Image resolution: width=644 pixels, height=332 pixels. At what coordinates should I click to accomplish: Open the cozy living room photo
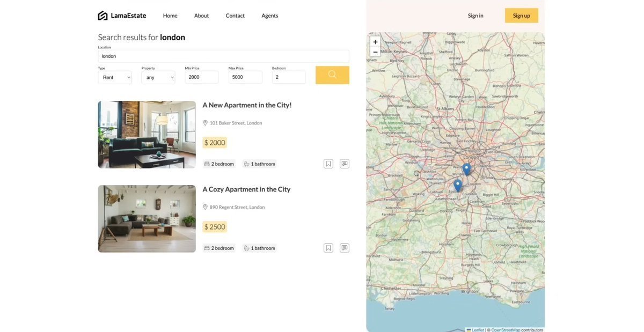tap(147, 219)
